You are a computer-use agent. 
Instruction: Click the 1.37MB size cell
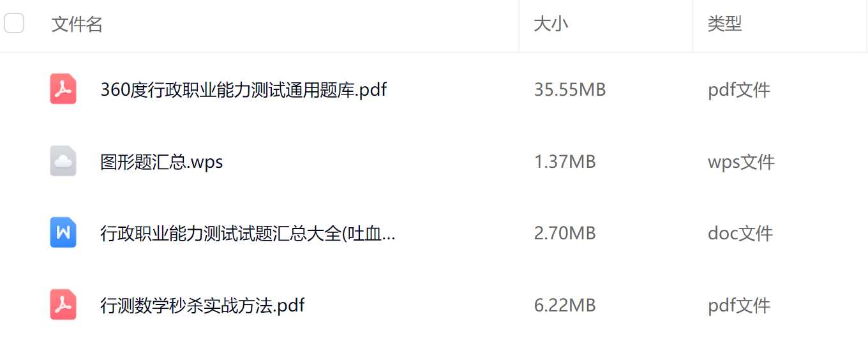click(x=565, y=162)
